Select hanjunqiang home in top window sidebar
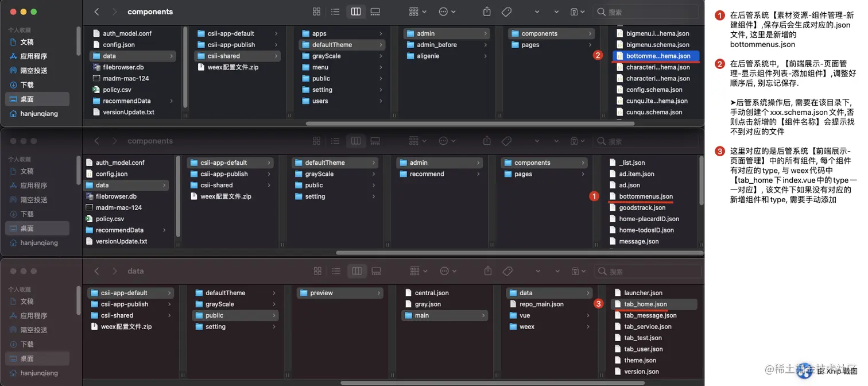This screenshot has height=386, width=868. pyautogui.click(x=39, y=114)
